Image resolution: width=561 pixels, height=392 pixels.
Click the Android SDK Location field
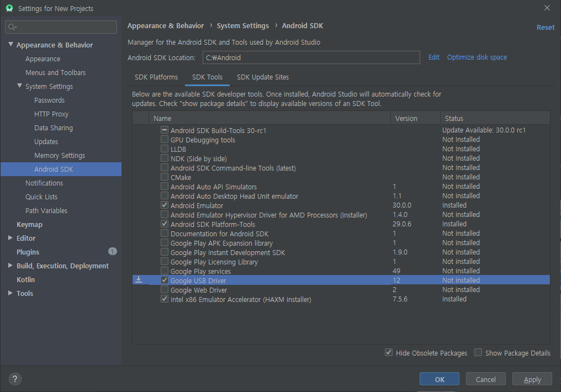[311, 57]
